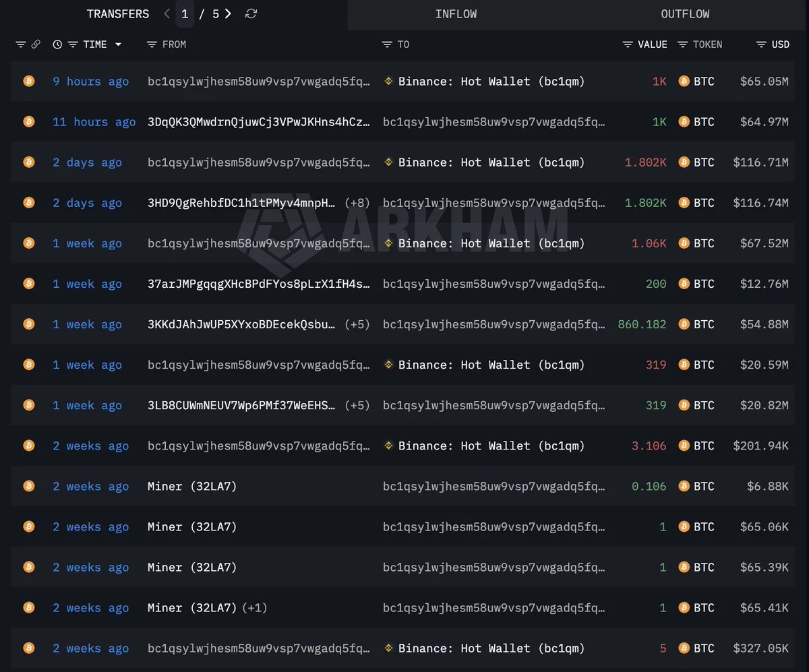The image size is (809, 672).
Task: Click the Binance icon in the $67.52M row
Action: [388, 243]
